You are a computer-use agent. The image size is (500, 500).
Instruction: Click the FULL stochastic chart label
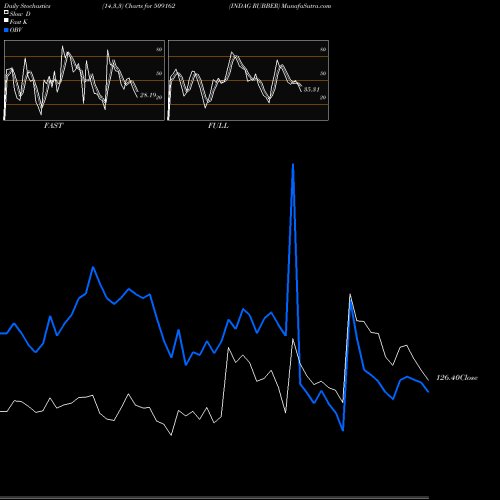(218, 126)
